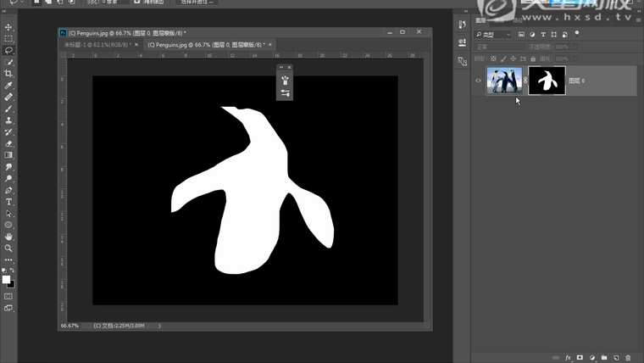Screen dimensions: 644x363
Task: Hide layer 0 with the eye icon
Action: [x=479, y=81]
